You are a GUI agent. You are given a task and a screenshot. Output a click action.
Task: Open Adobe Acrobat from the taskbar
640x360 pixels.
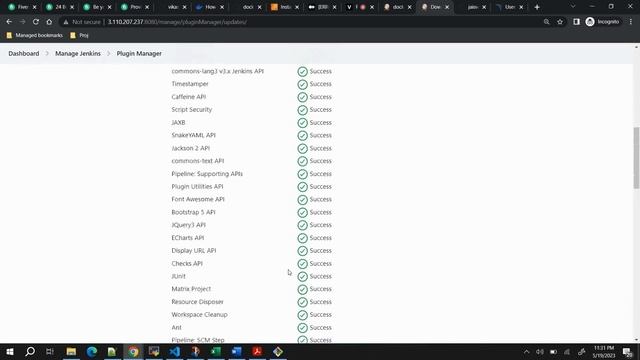[257, 351]
